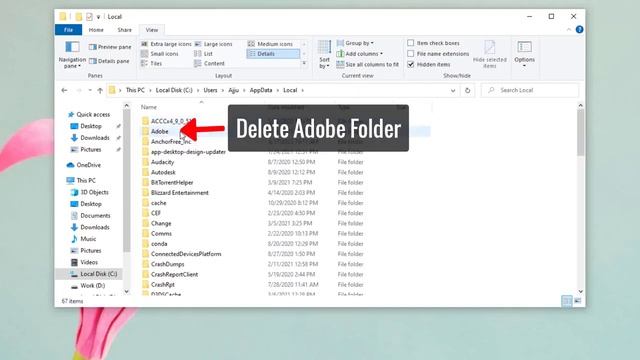Switch to the Home ribbon tab
The height and width of the screenshot is (360, 640).
(x=96, y=30)
